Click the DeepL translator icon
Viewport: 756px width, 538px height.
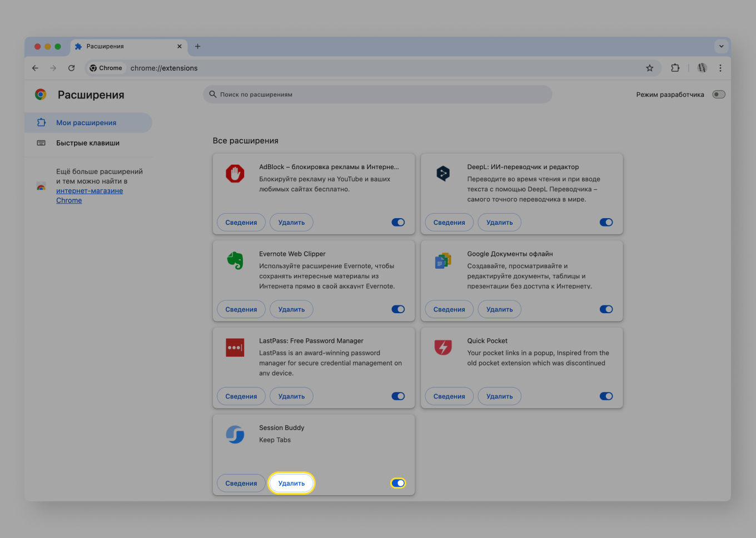(442, 174)
